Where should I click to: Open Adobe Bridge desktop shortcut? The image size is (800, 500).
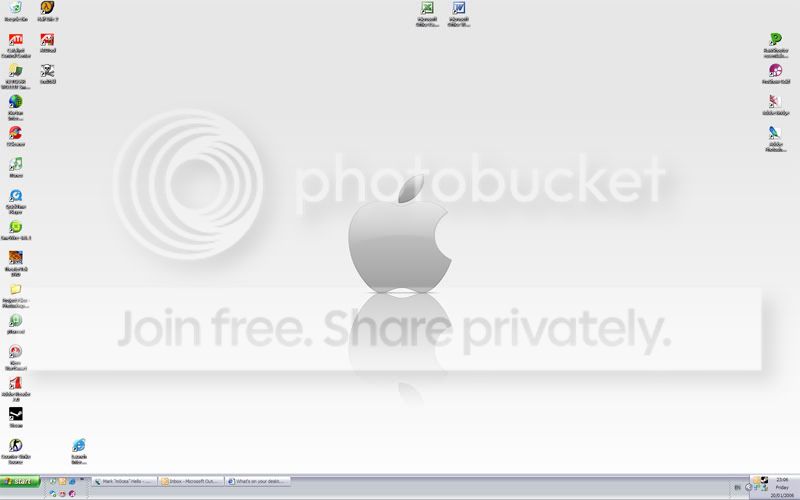pyautogui.click(x=775, y=101)
